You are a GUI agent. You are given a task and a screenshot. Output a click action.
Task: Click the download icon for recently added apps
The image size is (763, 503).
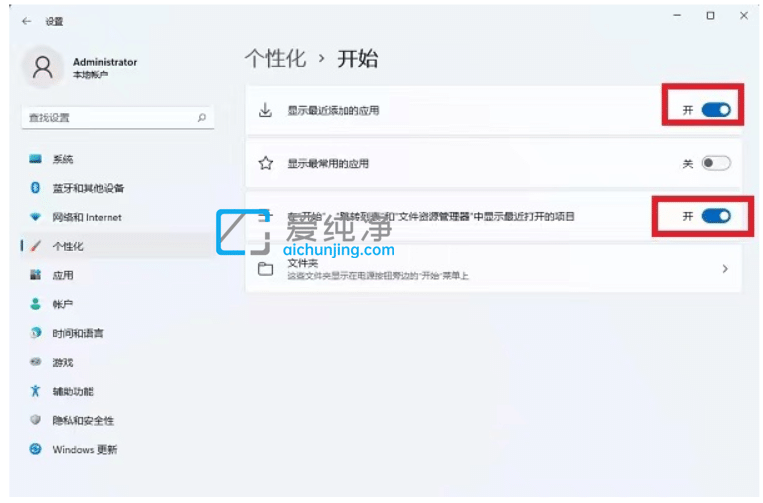[265, 110]
